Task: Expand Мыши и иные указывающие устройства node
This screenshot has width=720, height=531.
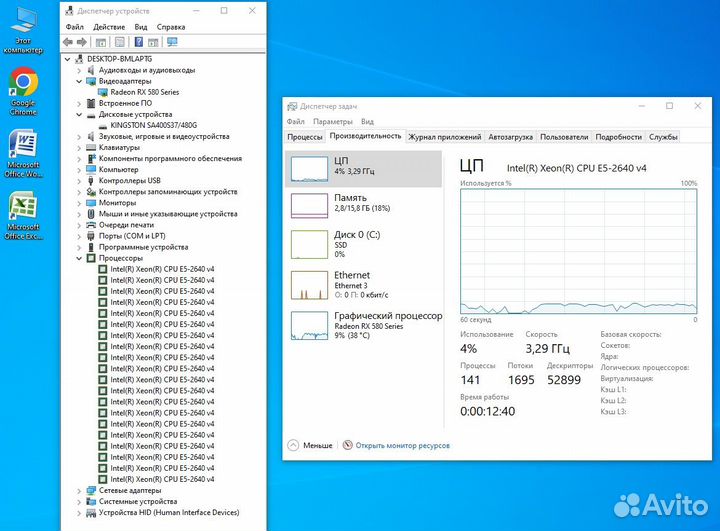Action: pos(79,214)
